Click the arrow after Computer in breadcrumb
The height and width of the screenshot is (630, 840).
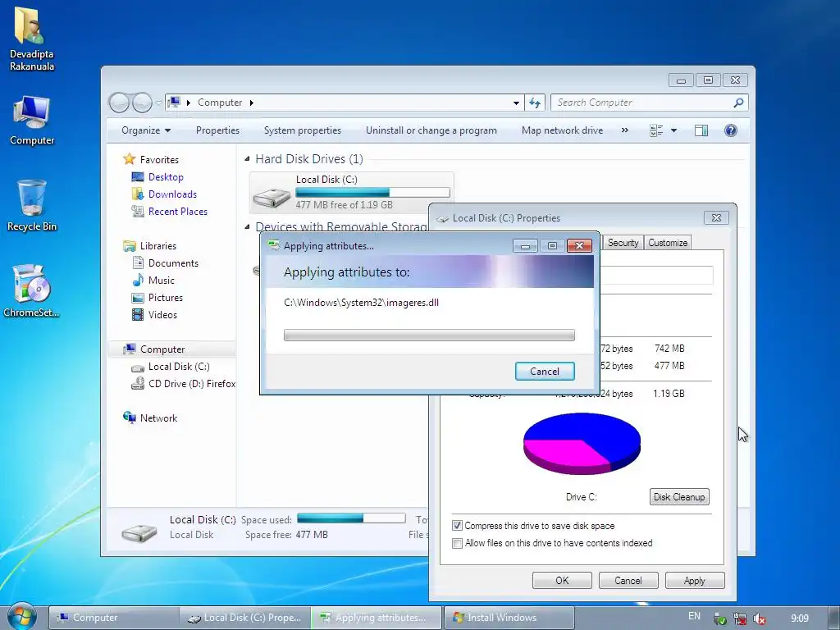pyautogui.click(x=251, y=103)
